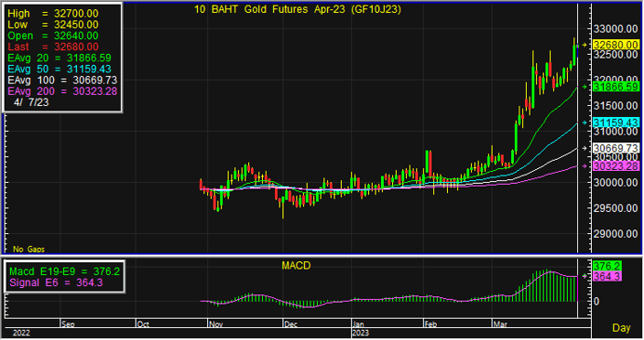The width and height of the screenshot is (644, 340).
Task: Click the EAvg 20 = 31866.59 legend entry
Action: pos(59,59)
